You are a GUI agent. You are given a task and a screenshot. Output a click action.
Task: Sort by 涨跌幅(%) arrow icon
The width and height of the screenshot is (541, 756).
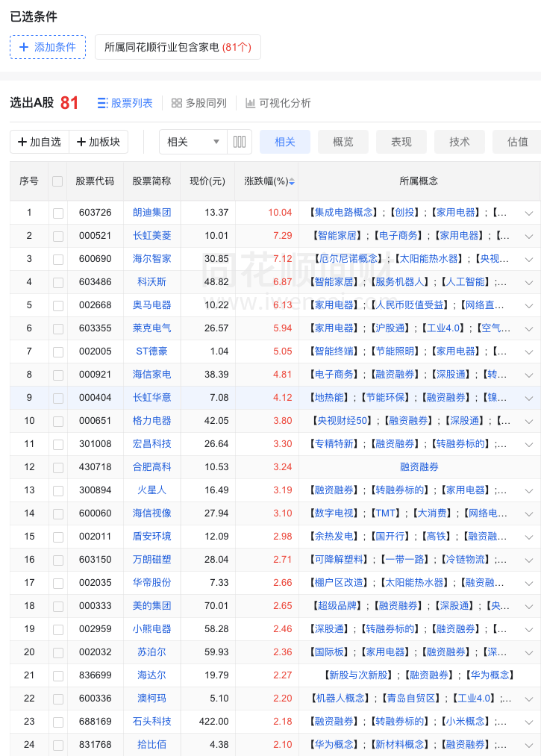point(292,181)
